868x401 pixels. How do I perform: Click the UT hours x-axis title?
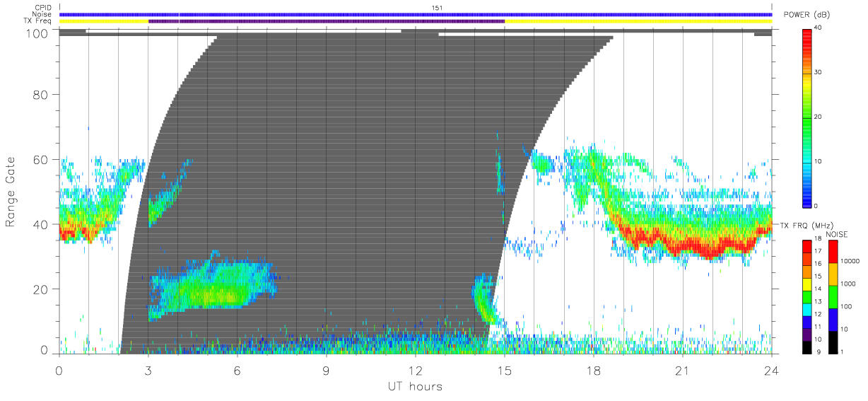click(x=414, y=386)
